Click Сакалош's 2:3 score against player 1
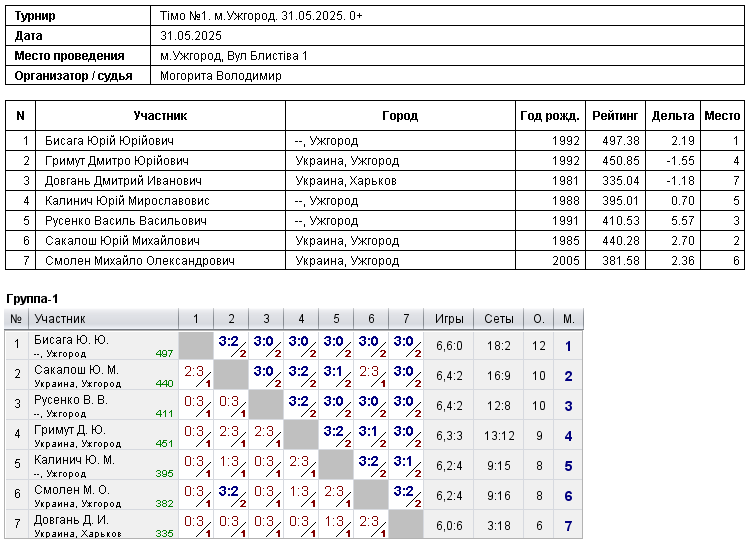 click(x=194, y=372)
